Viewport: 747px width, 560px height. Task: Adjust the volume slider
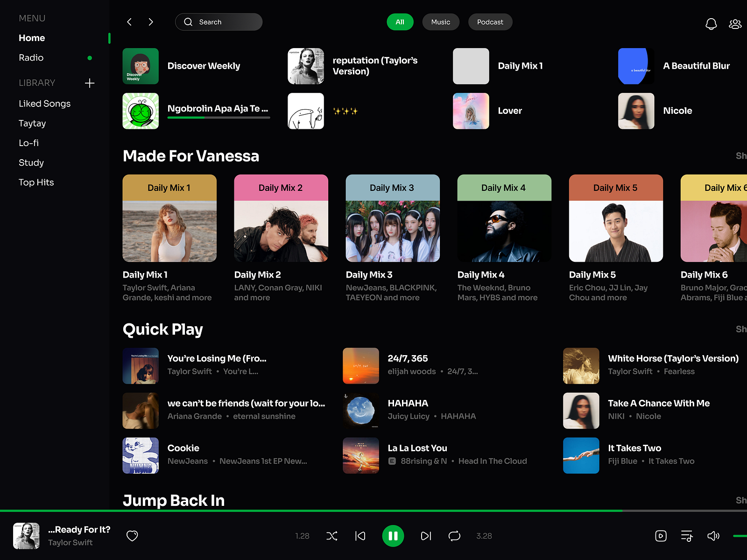coord(740,536)
